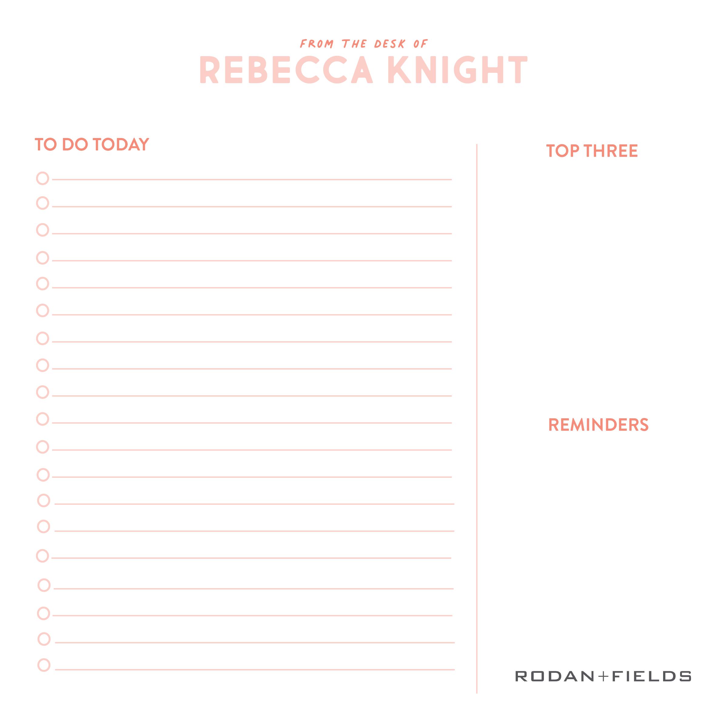Check the fourth to-do circle

[x=42, y=258]
